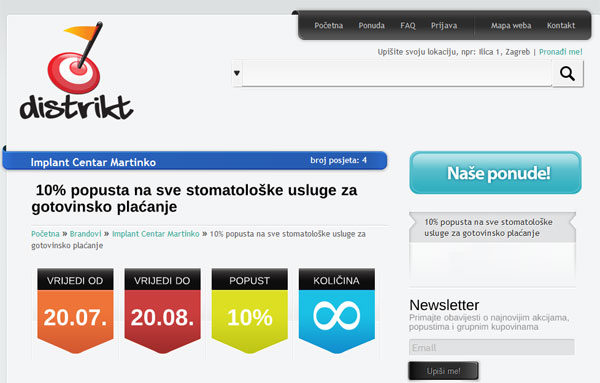Click the Pronađi me! link
The image size is (600, 383).
point(561,52)
